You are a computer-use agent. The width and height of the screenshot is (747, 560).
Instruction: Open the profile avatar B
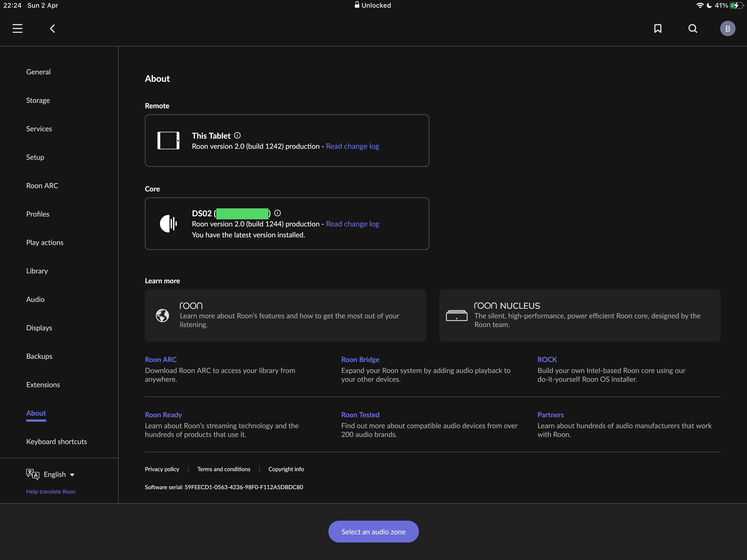727,28
